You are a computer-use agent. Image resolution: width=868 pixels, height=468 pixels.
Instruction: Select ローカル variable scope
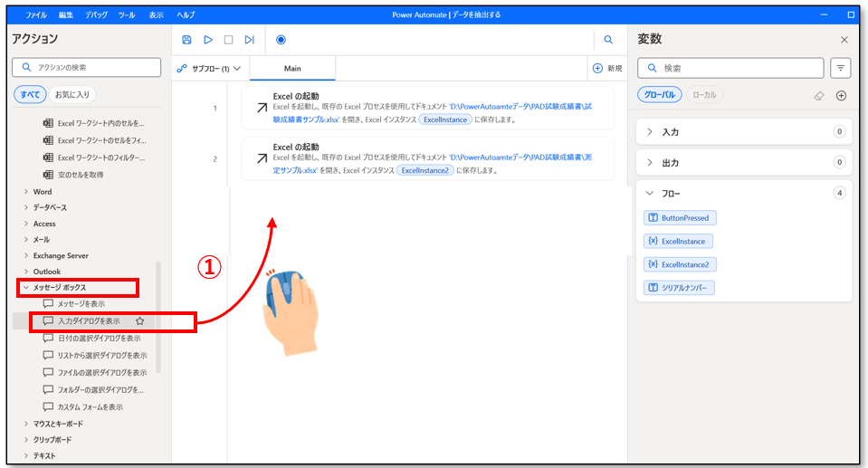click(703, 94)
